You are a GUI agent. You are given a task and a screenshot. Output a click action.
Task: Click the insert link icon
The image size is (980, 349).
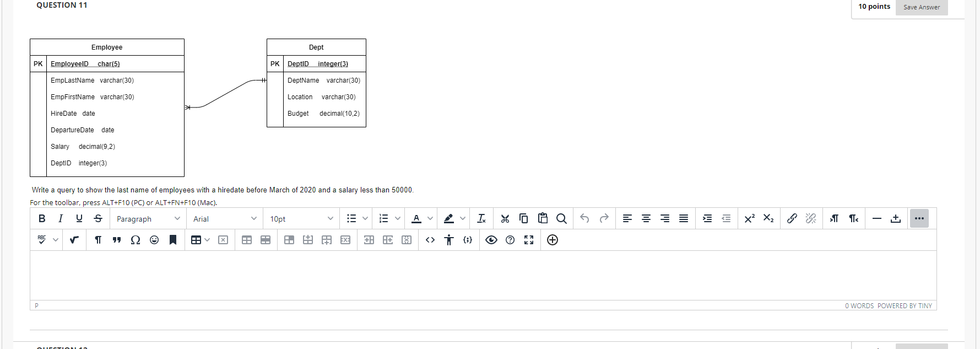(x=792, y=218)
